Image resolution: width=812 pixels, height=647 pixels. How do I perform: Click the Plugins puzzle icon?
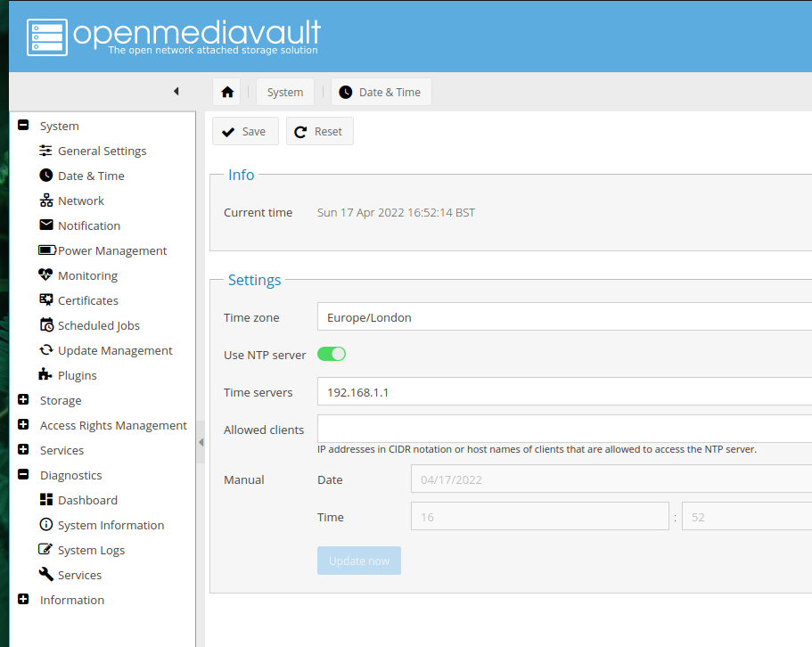click(45, 374)
